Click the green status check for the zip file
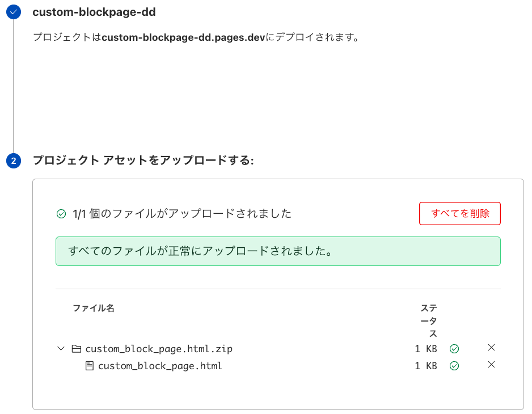532x414 pixels. pos(454,349)
